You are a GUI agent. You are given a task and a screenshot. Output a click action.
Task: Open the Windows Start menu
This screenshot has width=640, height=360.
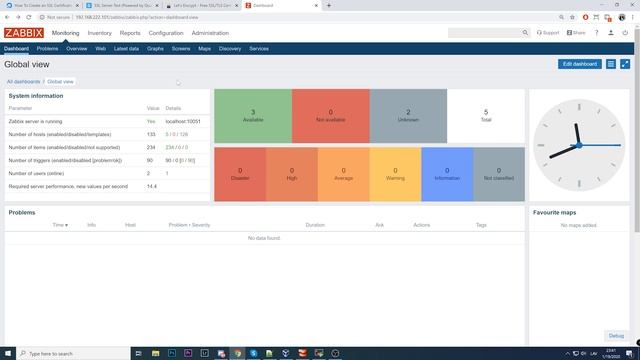8,353
